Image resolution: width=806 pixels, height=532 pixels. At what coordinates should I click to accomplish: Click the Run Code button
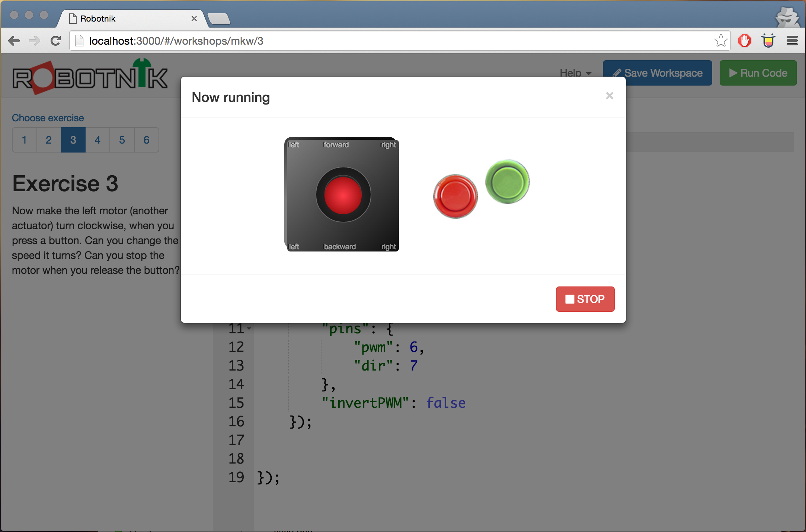coord(758,73)
